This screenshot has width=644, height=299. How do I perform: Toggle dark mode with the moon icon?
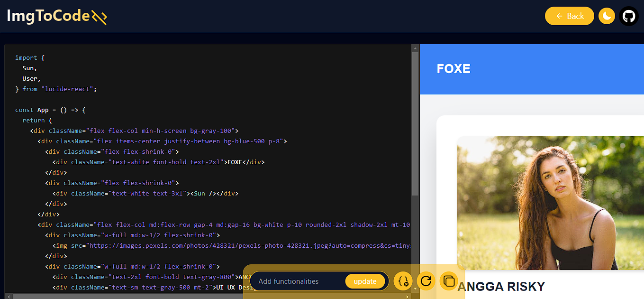tap(607, 16)
